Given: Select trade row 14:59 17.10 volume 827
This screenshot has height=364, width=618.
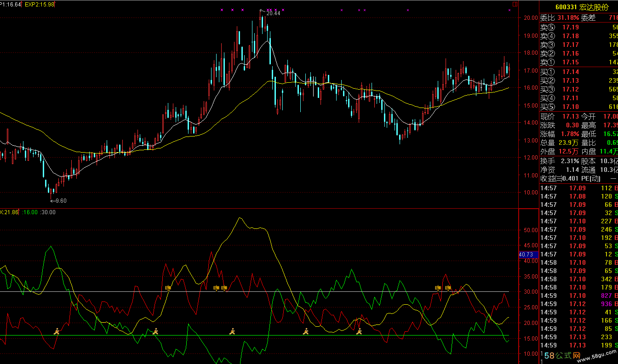Looking at the screenshot, I should pyautogui.click(x=579, y=296).
